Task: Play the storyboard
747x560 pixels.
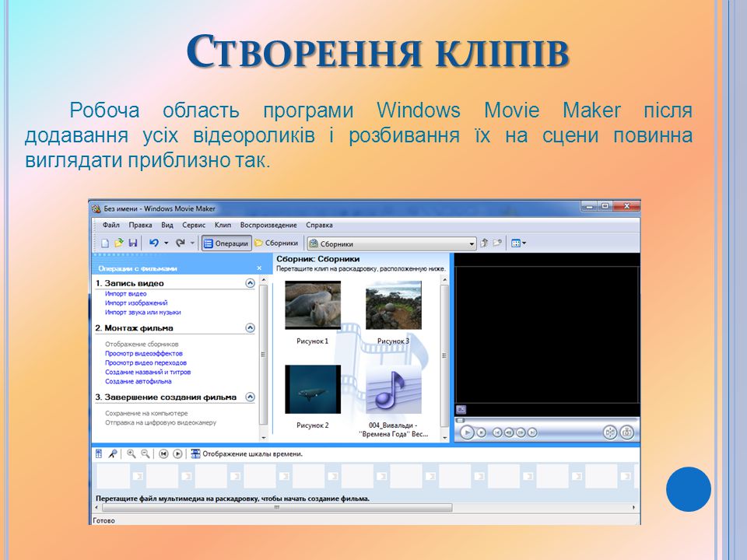Action: point(177,453)
